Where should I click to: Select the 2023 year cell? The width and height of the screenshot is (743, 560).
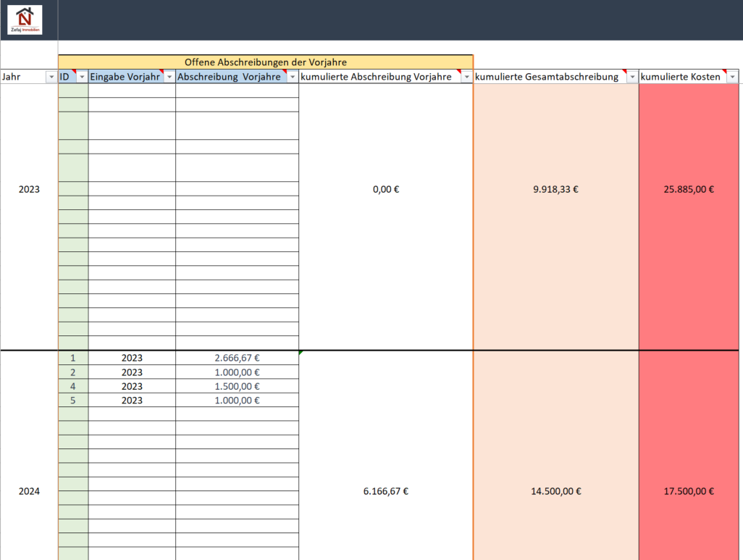29,190
